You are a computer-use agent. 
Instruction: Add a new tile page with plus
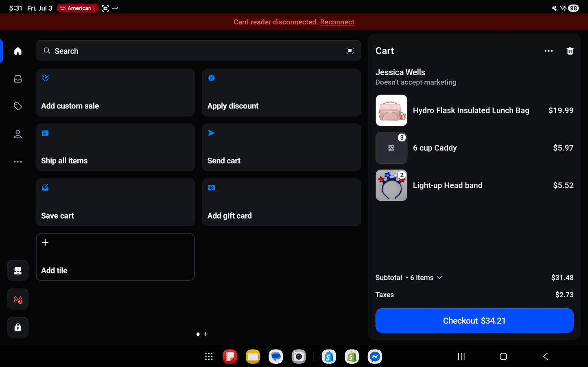click(205, 334)
